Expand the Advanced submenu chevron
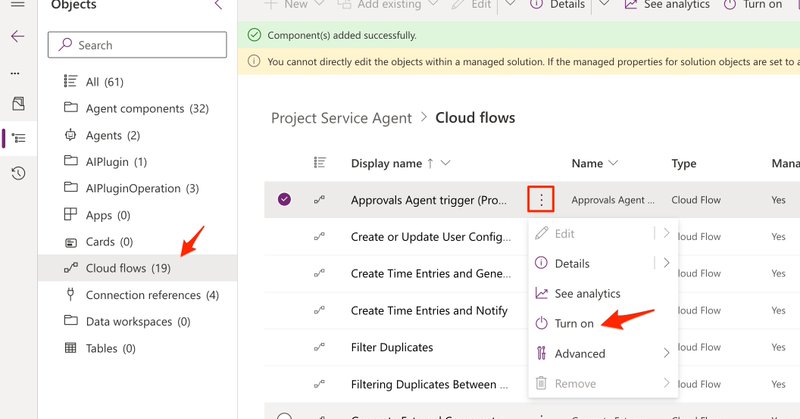 (666, 353)
